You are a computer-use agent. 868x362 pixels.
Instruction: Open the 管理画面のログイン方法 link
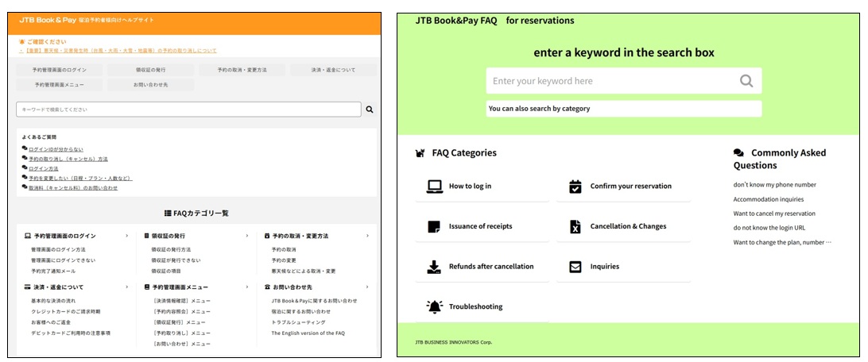tap(58, 249)
